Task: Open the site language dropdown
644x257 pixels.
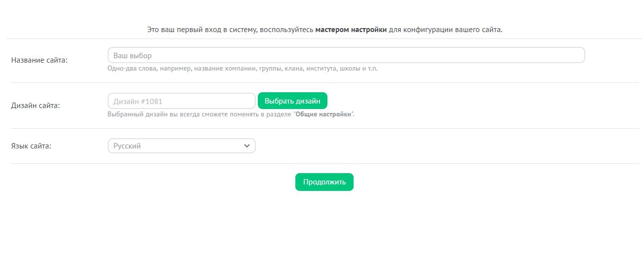Action: [x=181, y=146]
